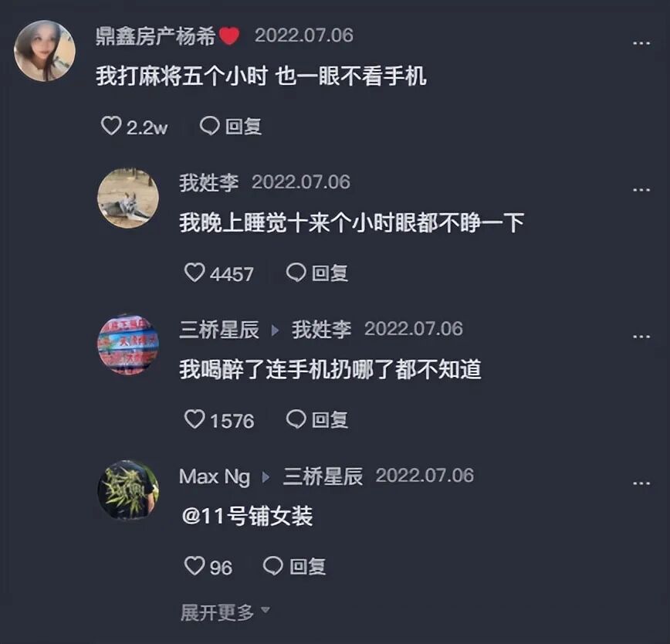
Task: Open more options for 鼎鑫房产杨希's comment
Action: tap(641, 43)
